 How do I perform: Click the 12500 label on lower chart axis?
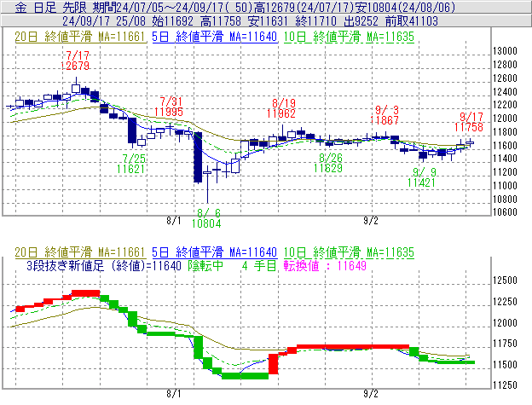tap(505, 281)
